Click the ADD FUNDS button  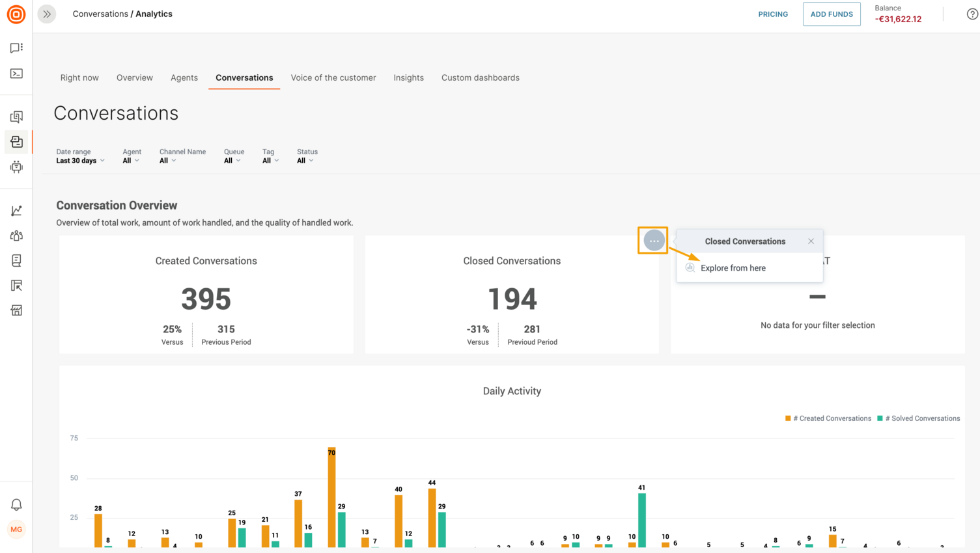pyautogui.click(x=832, y=14)
